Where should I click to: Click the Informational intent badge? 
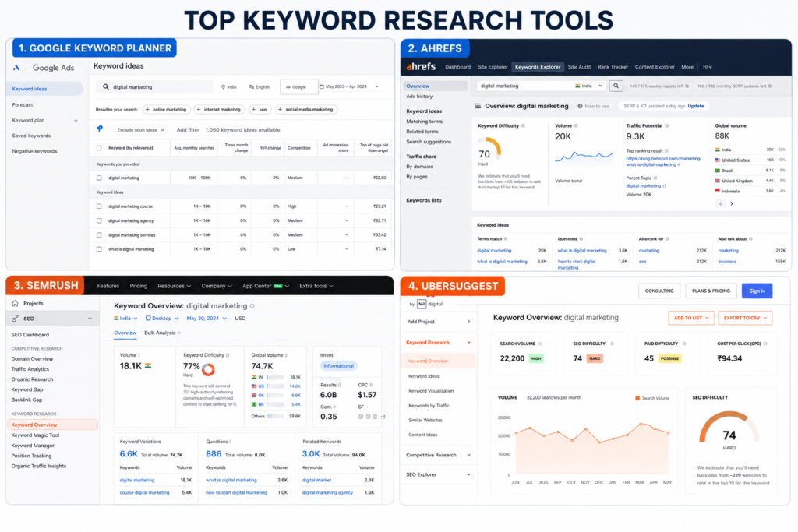pyautogui.click(x=338, y=365)
